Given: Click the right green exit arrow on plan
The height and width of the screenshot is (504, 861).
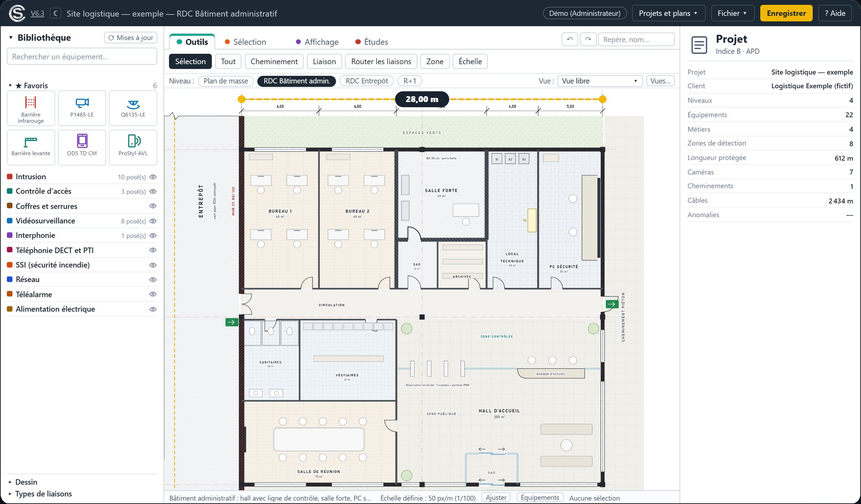Looking at the screenshot, I should (x=612, y=304).
